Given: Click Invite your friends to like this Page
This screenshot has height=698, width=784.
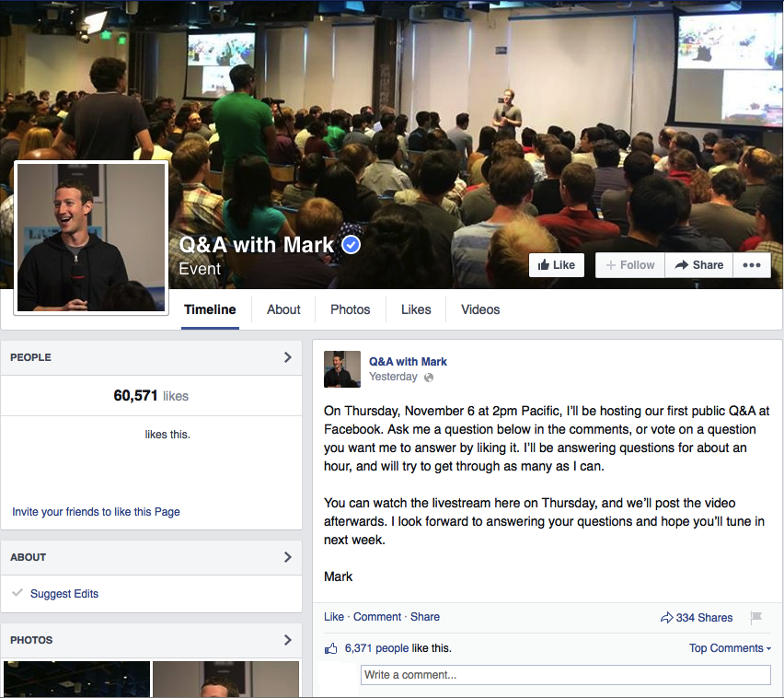Looking at the screenshot, I should click(96, 512).
